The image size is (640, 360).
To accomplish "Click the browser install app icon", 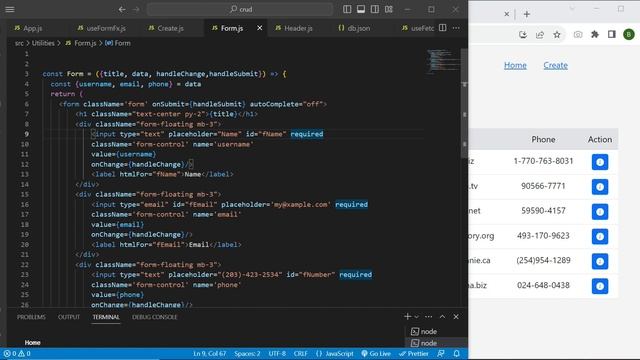I will tap(523, 35).
